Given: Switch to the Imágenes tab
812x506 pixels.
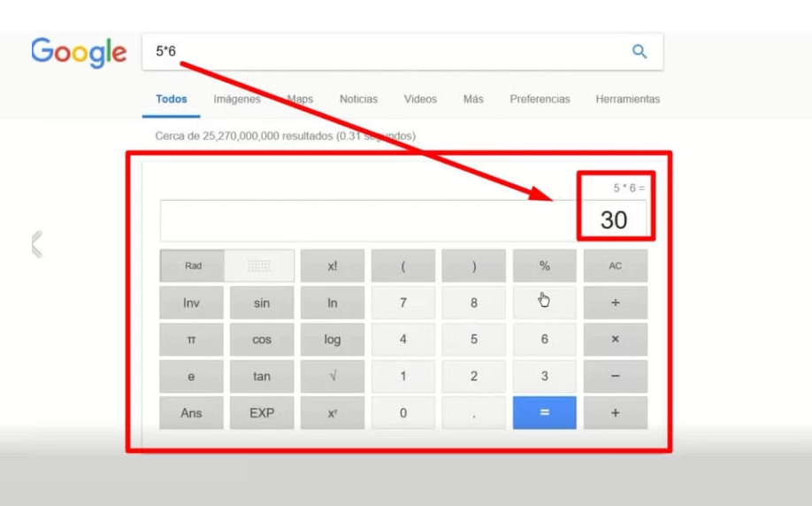Looking at the screenshot, I should (x=237, y=99).
